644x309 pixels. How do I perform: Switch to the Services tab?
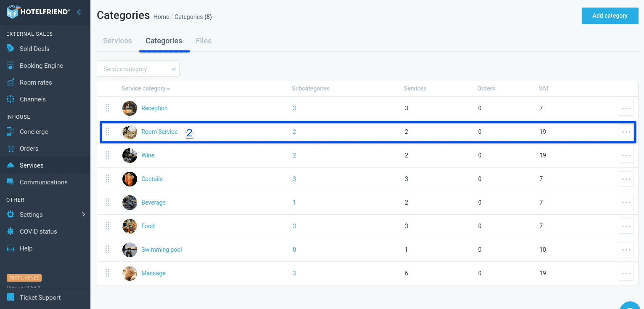117,40
